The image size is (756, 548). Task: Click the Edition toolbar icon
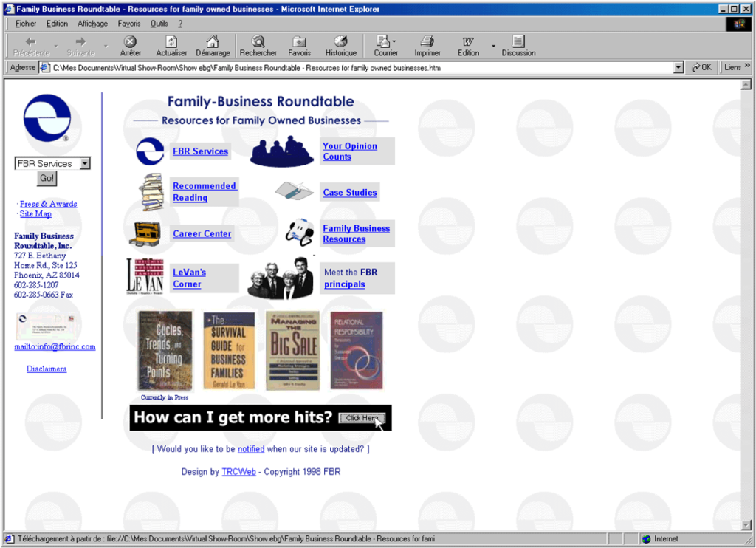click(468, 41)
